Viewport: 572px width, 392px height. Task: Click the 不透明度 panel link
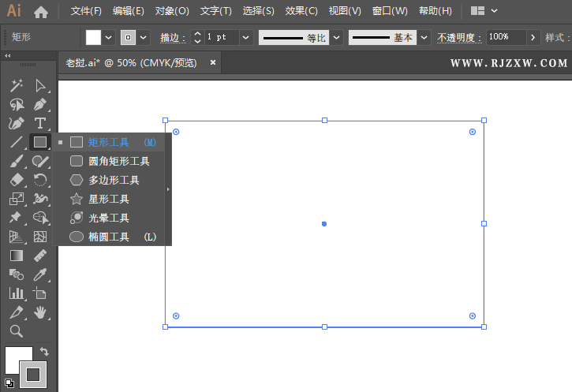(x=459, y=38)
